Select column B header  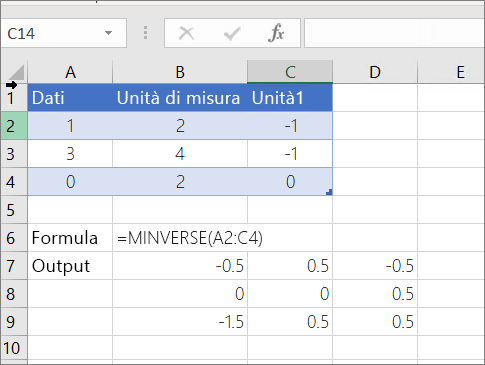[x=180, y=72]
